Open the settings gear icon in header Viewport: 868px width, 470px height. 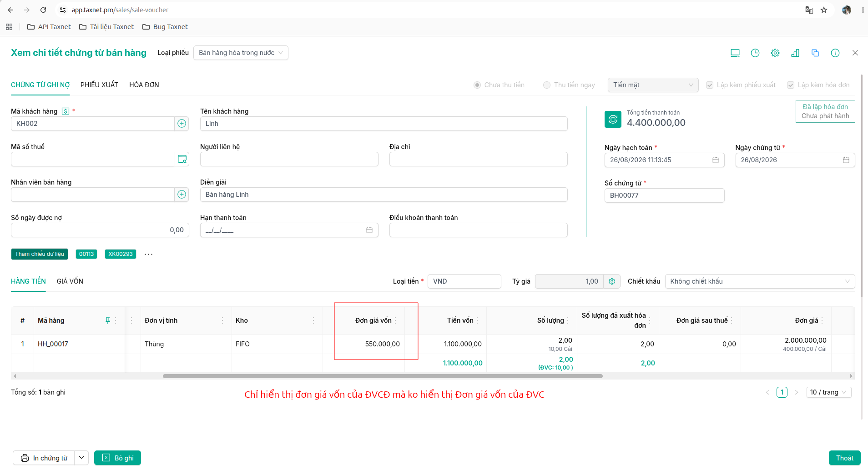pos(775,53)
